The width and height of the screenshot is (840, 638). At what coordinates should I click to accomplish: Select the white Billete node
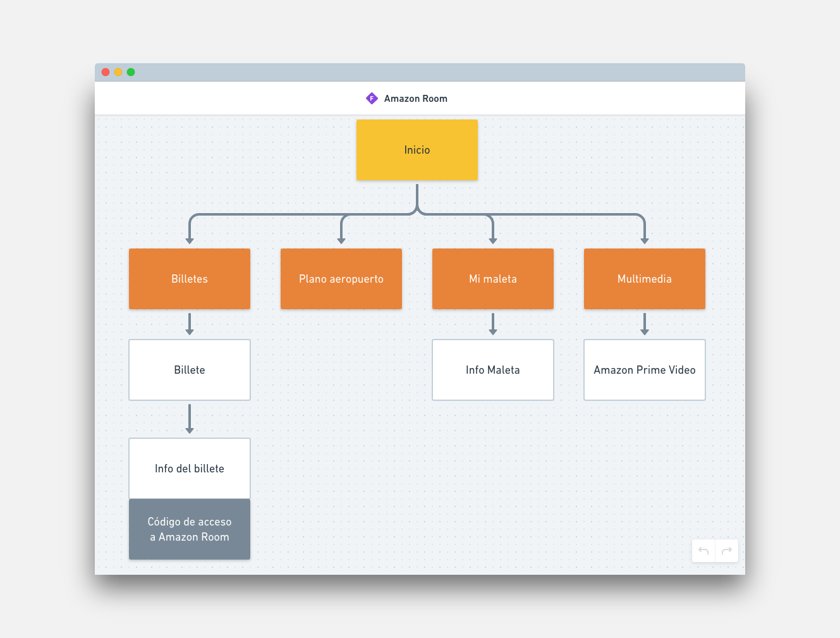[x=190, y=370]
